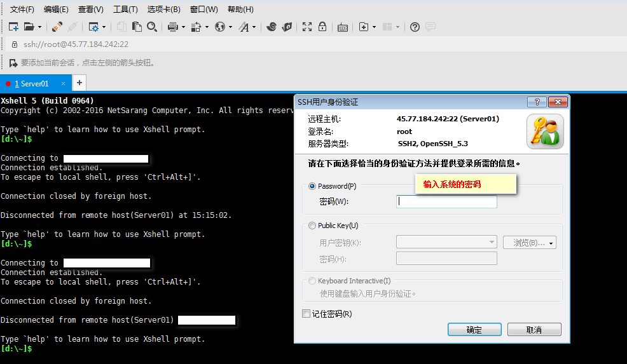Click the 确定 button

[x=474, y=330]
